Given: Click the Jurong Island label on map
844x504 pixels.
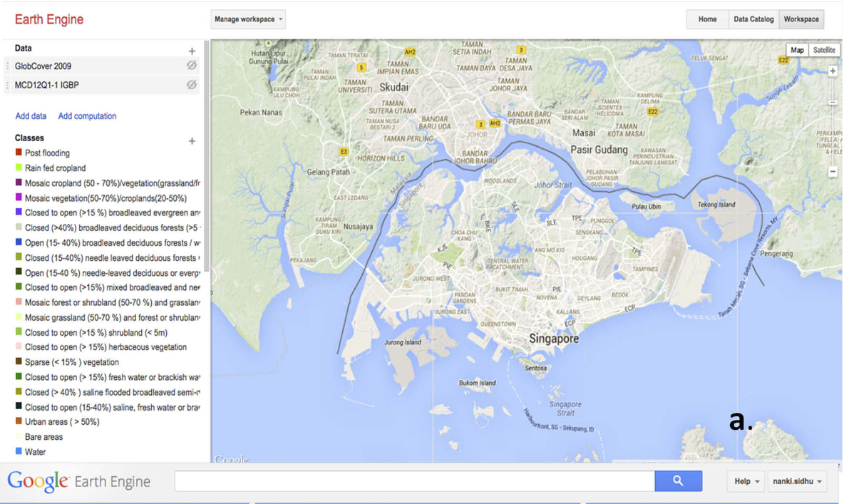Looking at the screenshot, I should [x=403, y=342].
